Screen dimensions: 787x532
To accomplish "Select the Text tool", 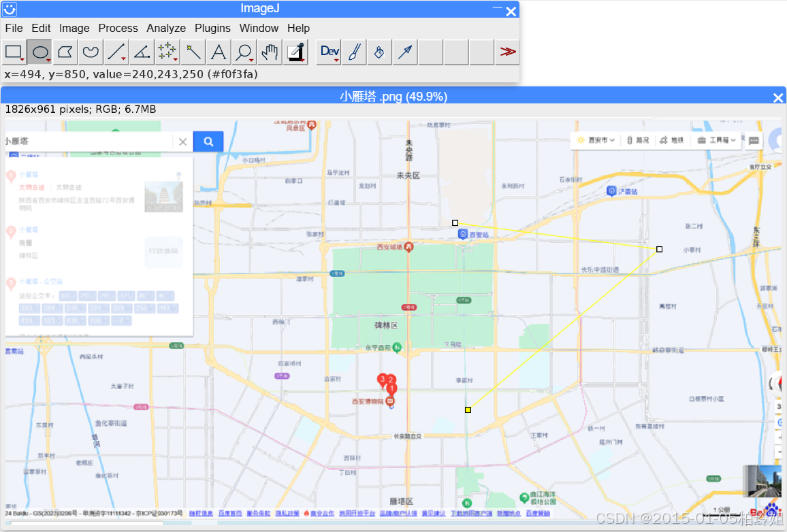I will pos(219,52).
